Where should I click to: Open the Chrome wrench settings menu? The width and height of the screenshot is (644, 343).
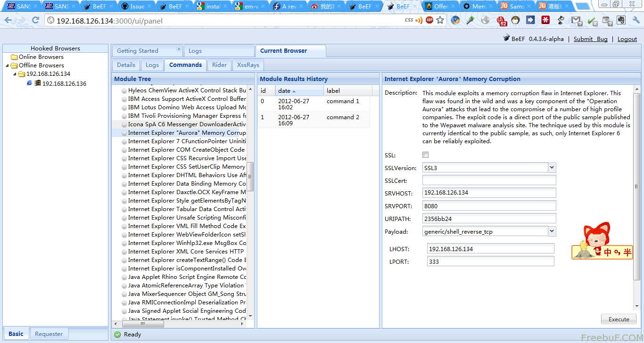point(636,20)
